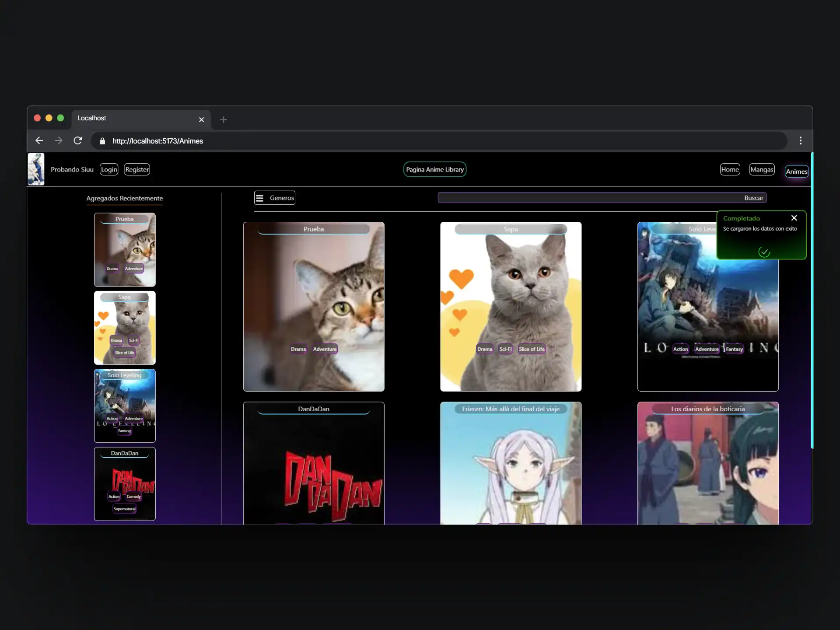Click the Buscar search button

tap(753, 198)
